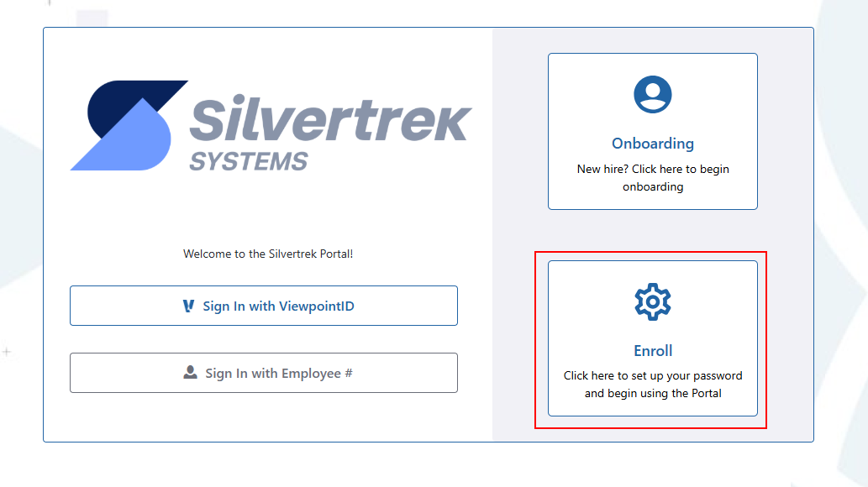
Task: Click the 'Welcome to the Silvertrek Portal!' message
Action: [268, 254]
